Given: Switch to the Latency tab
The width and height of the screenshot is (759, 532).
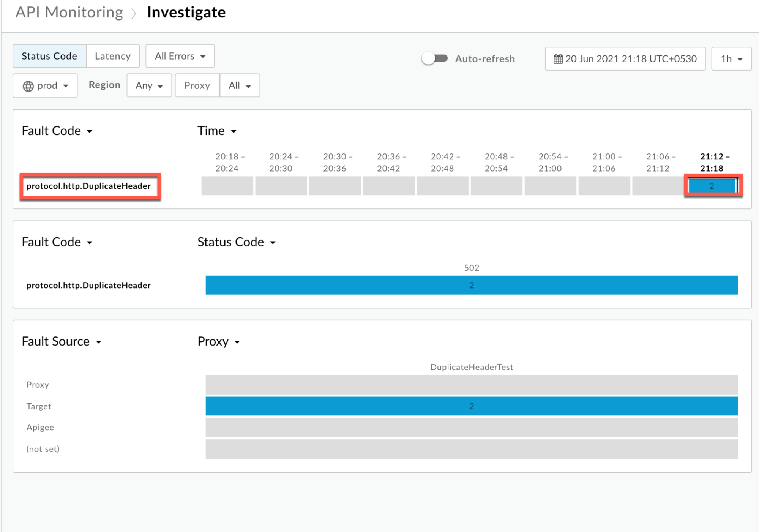Looking at the screenshot, I should tap(113, 56).
